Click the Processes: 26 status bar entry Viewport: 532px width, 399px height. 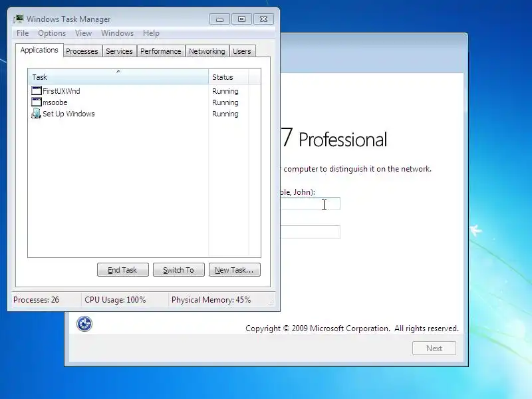tap(36, 300)
